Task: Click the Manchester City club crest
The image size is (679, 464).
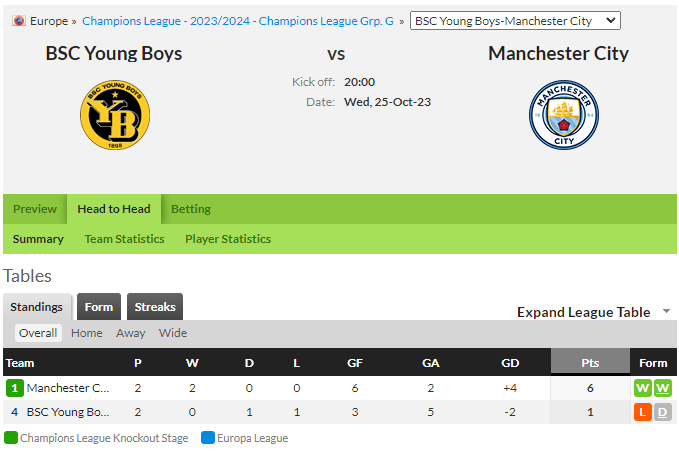Action: [x=564, y=115]
